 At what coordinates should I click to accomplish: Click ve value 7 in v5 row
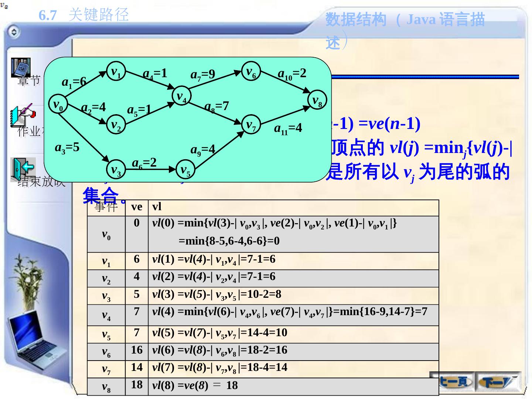tap(137, 333)
